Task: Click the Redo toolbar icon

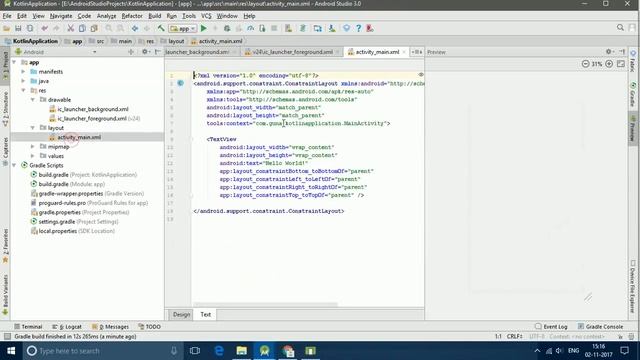Action: [x=56, y=29]
